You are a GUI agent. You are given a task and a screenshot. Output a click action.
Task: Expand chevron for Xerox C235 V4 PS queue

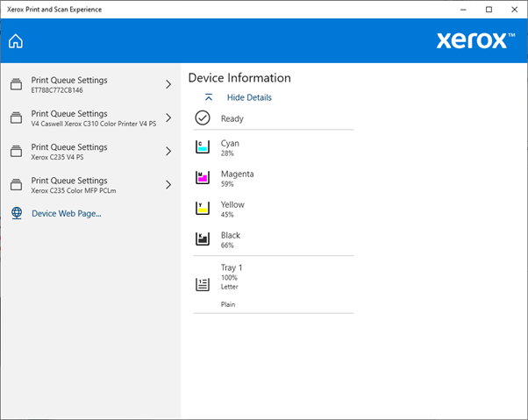coord(168,151)
